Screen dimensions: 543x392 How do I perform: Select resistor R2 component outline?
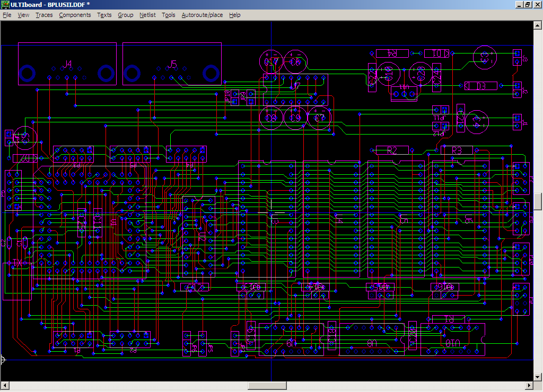392,150
